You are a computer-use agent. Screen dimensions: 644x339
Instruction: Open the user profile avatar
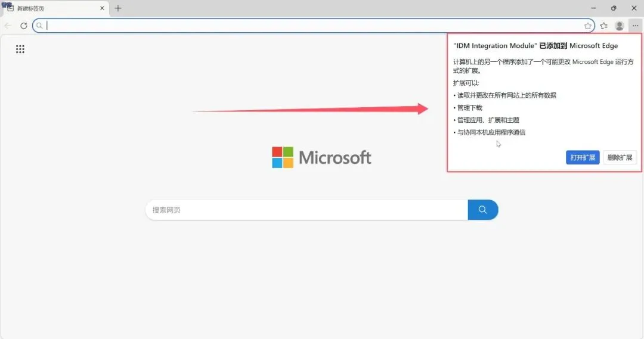(x=620, y=26)
